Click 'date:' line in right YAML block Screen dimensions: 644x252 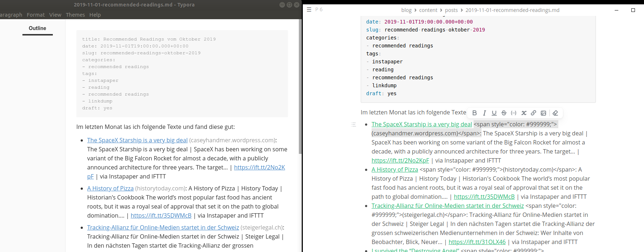click(419, 22)
